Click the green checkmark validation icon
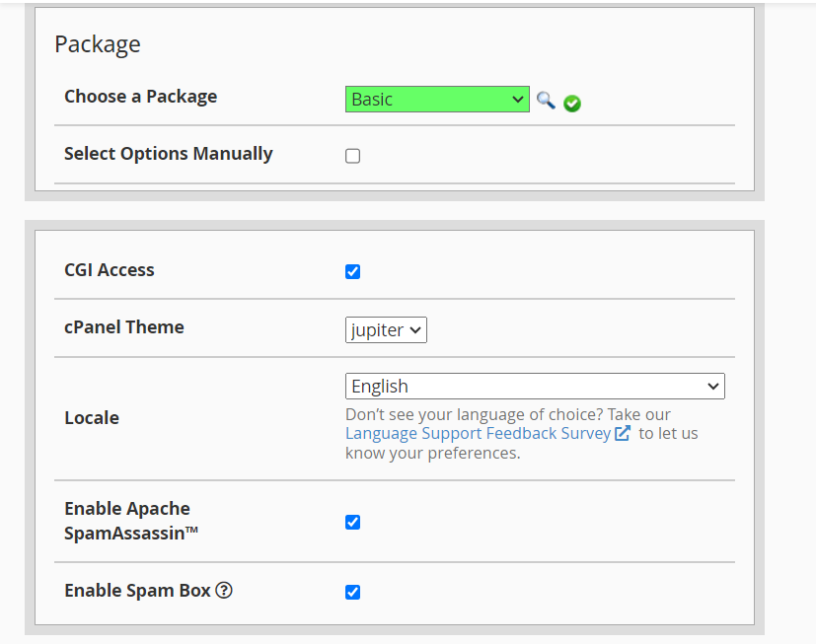 pyautogui.click(x=572, y=103)
